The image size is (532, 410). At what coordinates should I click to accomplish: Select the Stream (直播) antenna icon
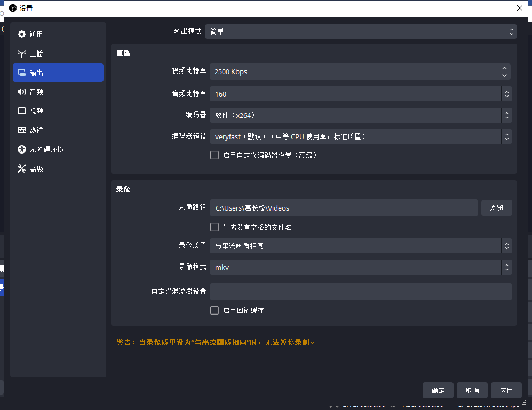coord(22,53)
